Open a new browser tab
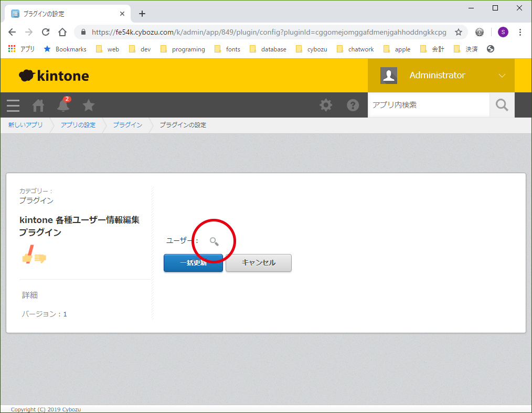Viewport: 532px width, 413px height. 142,14
